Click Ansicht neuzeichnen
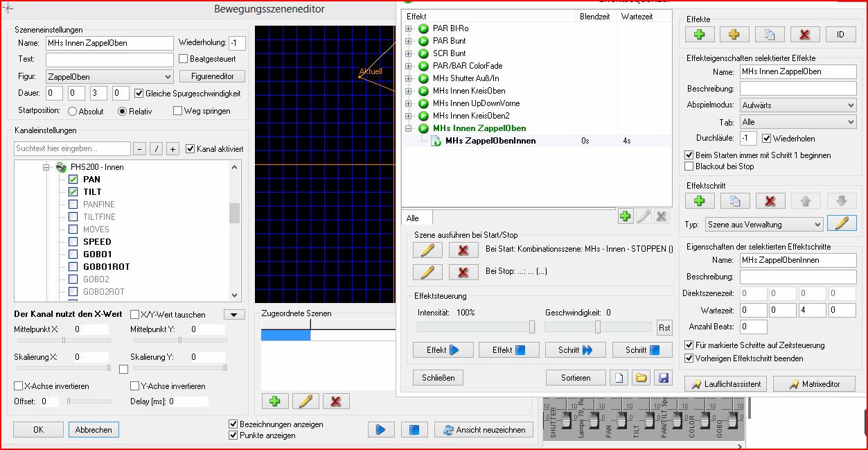This screenshot has width=868, height=450. coord(484,430)
